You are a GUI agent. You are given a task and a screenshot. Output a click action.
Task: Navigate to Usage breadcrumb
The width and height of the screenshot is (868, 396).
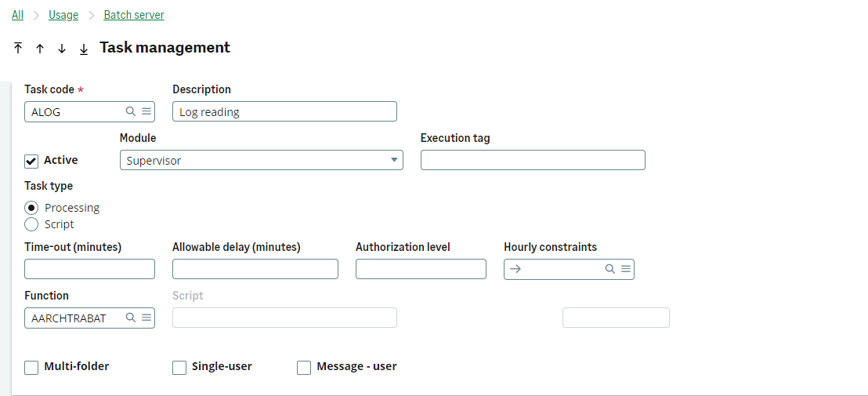point(63,15)
